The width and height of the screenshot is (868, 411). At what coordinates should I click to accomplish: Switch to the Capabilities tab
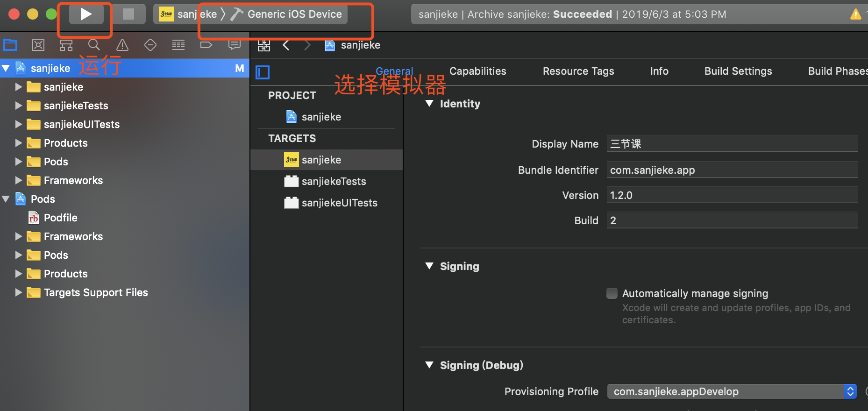pos(477,71)
